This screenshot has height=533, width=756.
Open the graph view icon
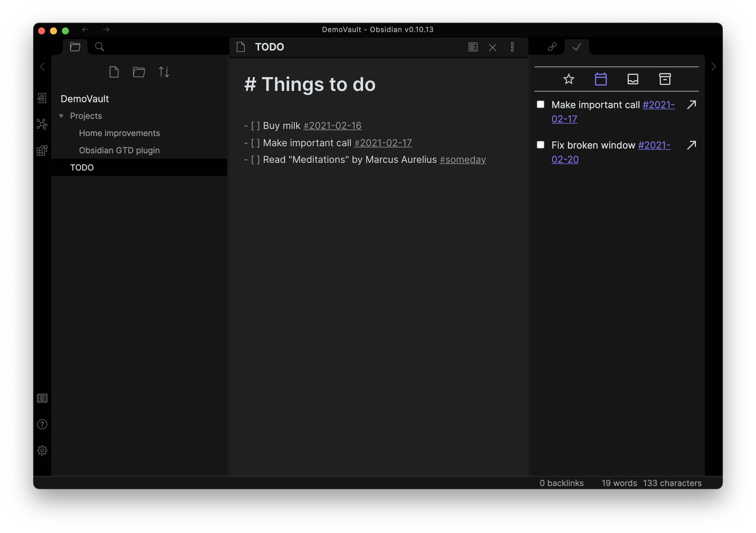click(42, 124)
